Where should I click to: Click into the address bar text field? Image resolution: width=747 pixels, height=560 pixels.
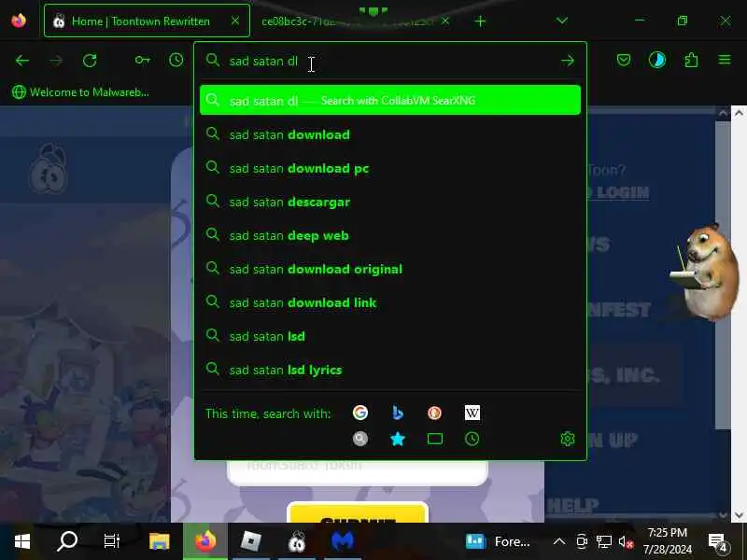[390, 61]
